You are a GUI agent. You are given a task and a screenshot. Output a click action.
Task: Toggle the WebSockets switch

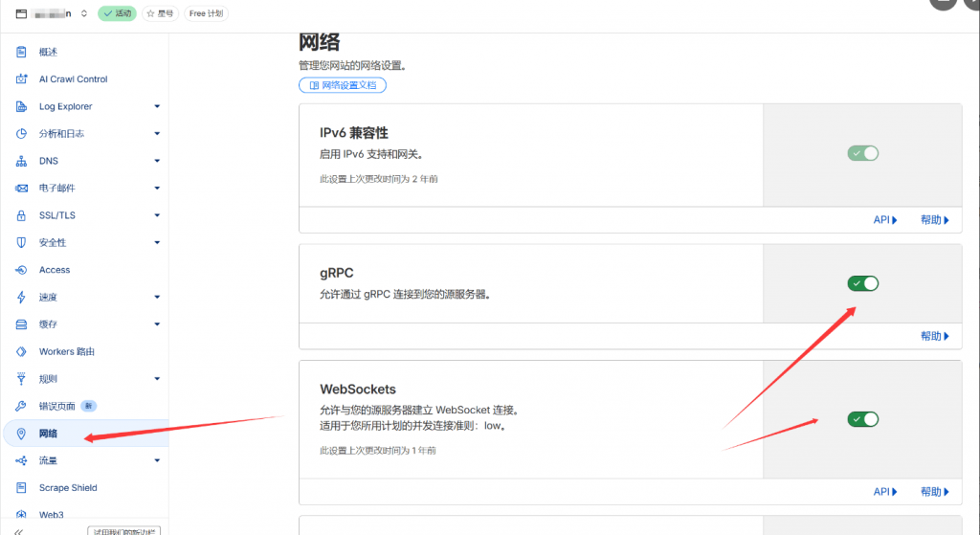(862, 419)
